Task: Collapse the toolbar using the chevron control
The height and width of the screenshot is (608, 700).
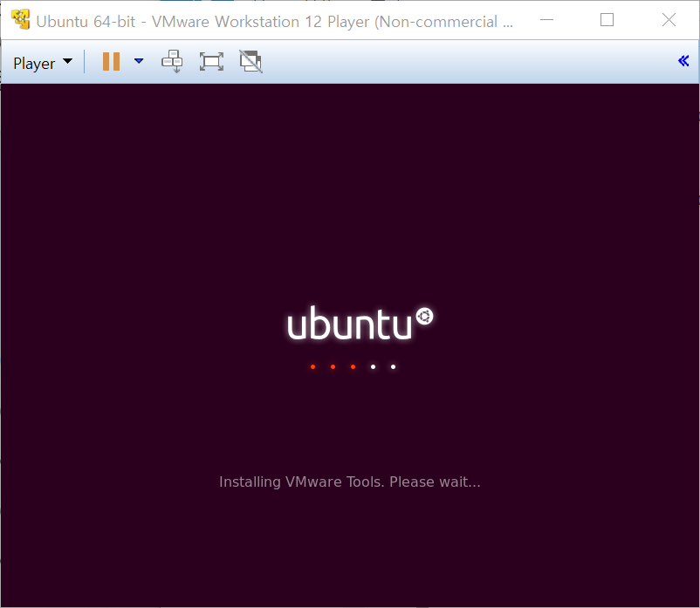Action: click(683, 61)
